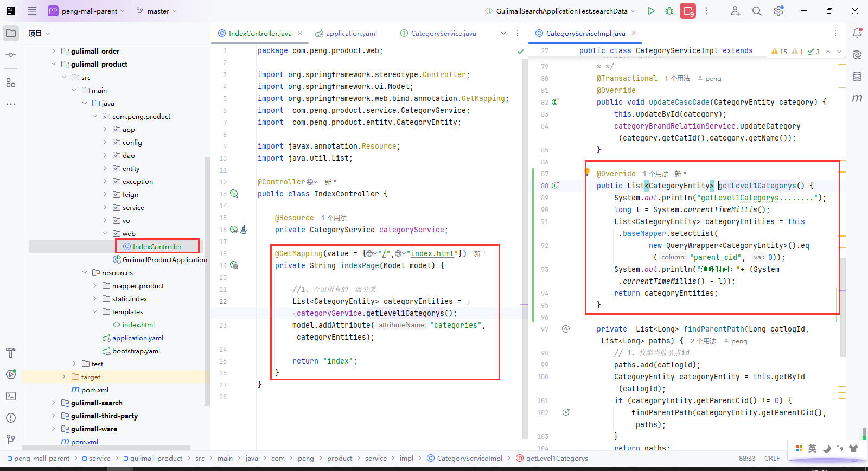
Task: Click CRLF line separator in status bar
Action: pyautogui.click(x=772, y=458)
